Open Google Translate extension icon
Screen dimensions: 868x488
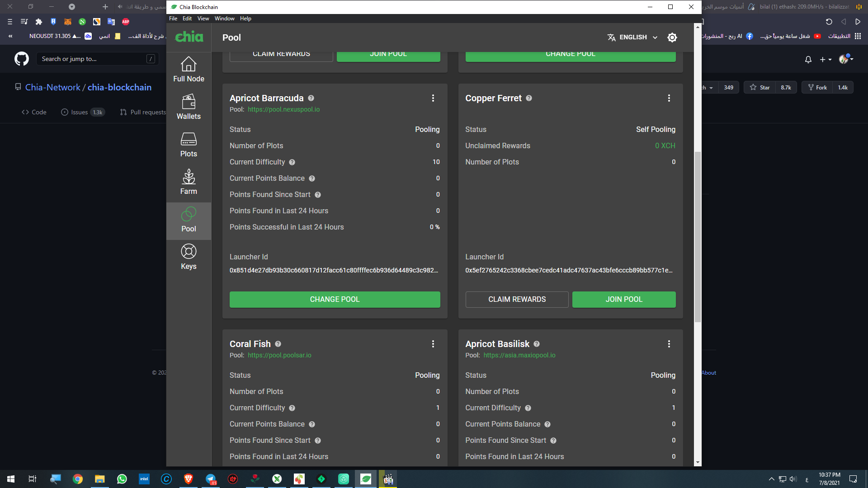[x=111, y=22]
